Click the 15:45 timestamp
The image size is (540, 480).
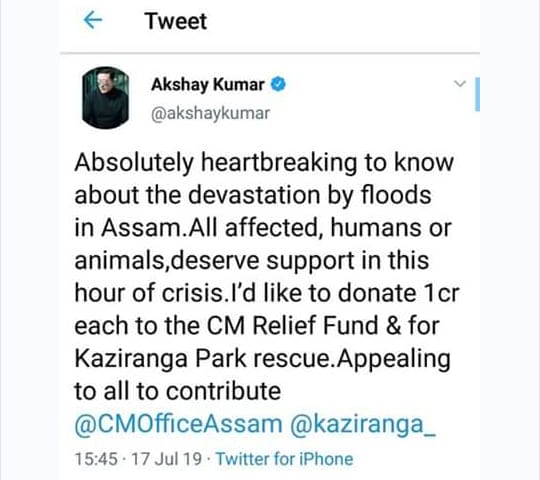click(x=96, y=459)
